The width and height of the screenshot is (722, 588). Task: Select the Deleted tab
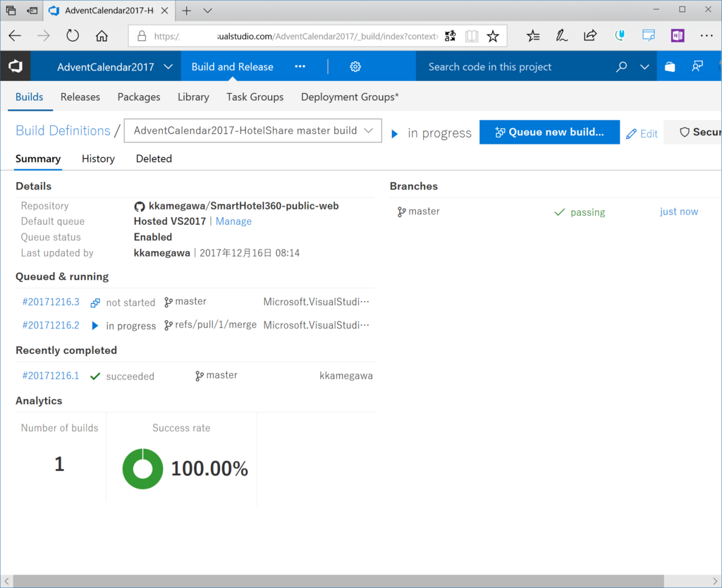(154, 159)
